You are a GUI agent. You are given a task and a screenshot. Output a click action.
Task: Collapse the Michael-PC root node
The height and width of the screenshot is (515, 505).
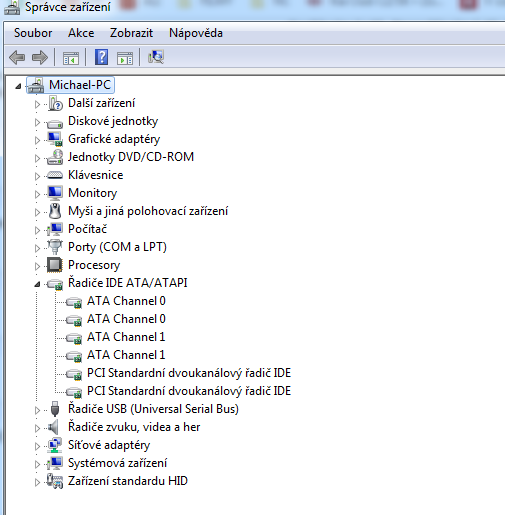pyautogui.click(x=18, y=86)
